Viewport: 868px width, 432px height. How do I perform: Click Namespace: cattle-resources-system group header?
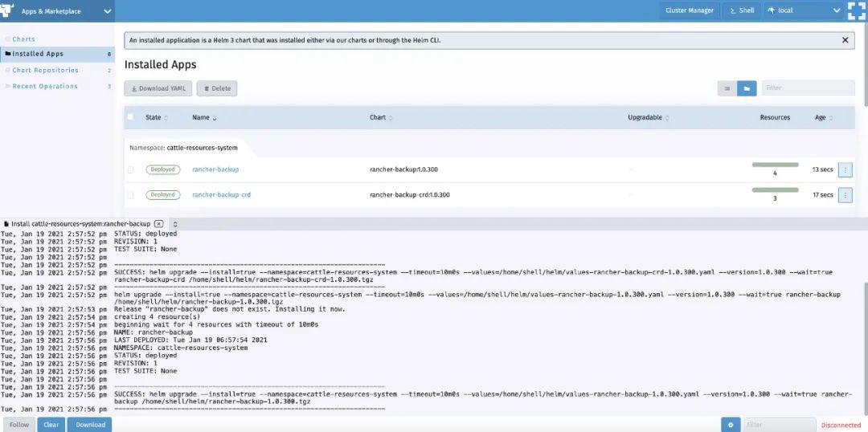(183, 148)
